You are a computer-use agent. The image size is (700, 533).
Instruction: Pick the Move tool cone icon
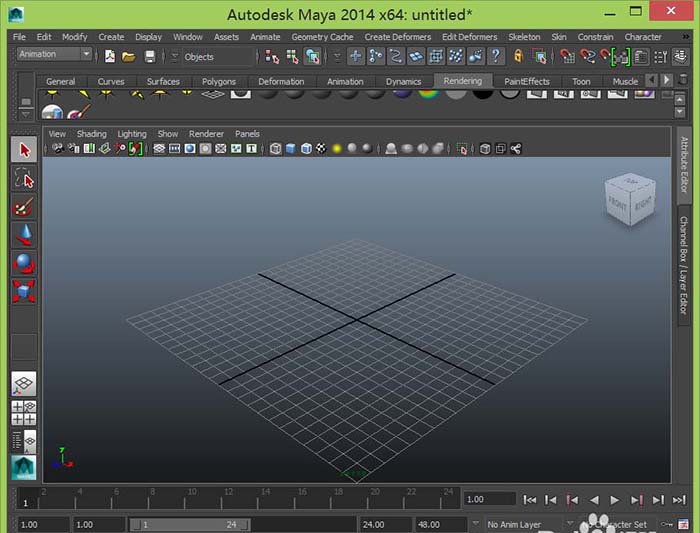coord(24,235)
